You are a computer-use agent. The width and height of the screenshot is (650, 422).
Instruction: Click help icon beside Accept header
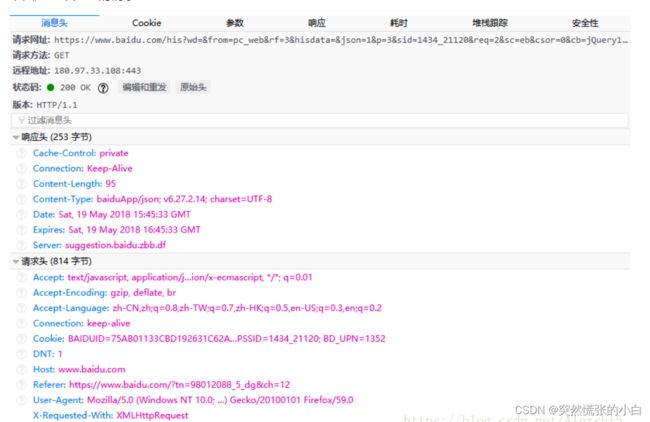21,278
